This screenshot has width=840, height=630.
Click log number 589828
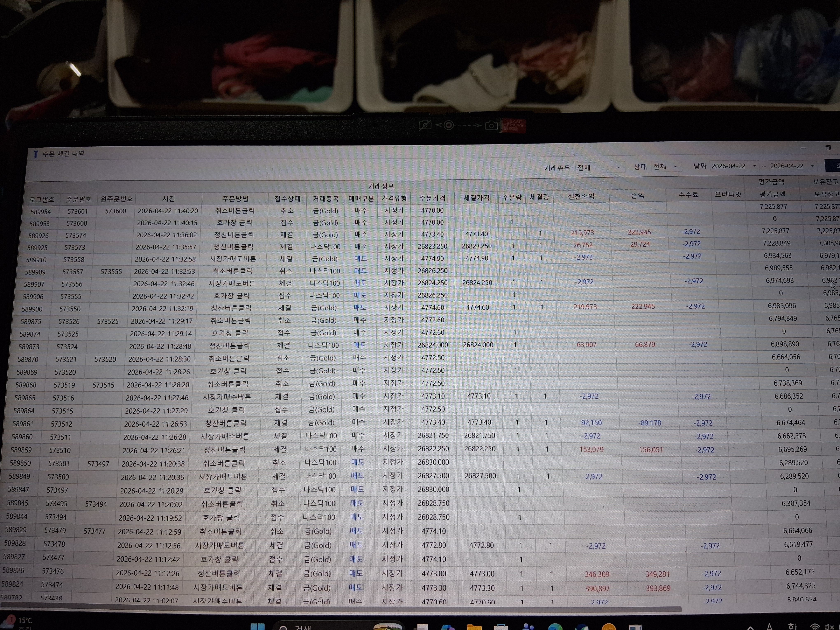pos(15,543)
